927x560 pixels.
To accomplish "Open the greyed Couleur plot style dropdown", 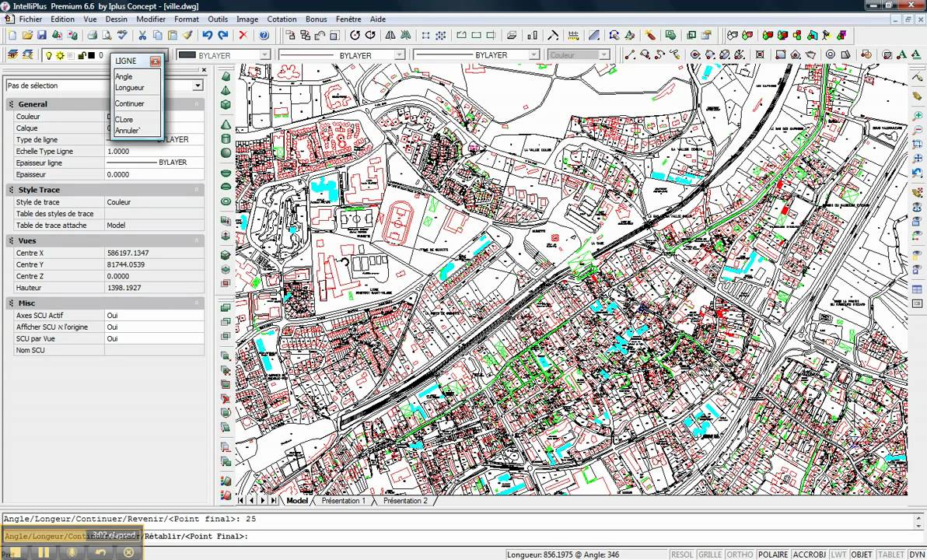I will [603, 55].
